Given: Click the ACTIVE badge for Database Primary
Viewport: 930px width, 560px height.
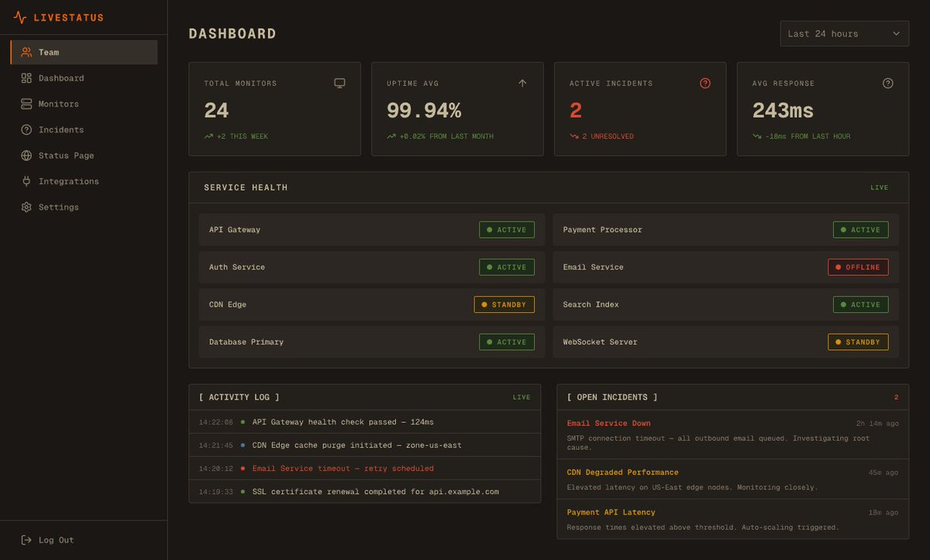Looking at the screenshot, I should [507, 342].
